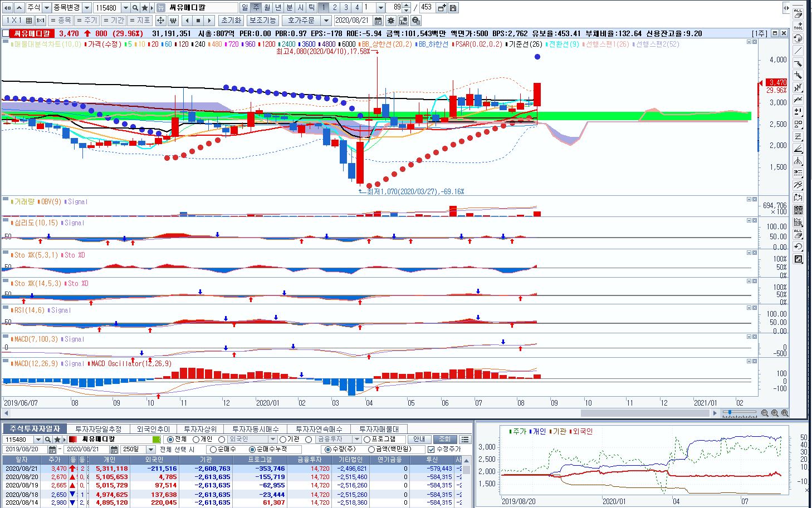Expand the 250일 period dropdown
This screenshot has width=812, height=508.
(x=150, y=449)
